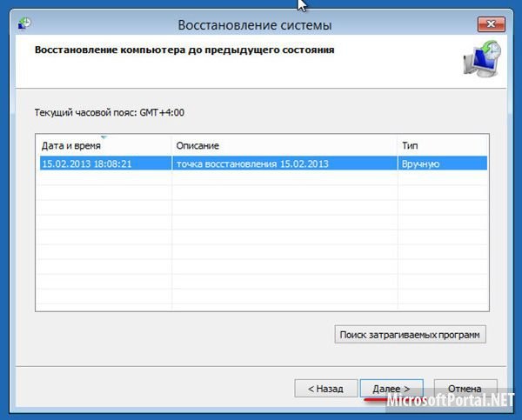Sort by the Тип column header

(x=443, y=145)
